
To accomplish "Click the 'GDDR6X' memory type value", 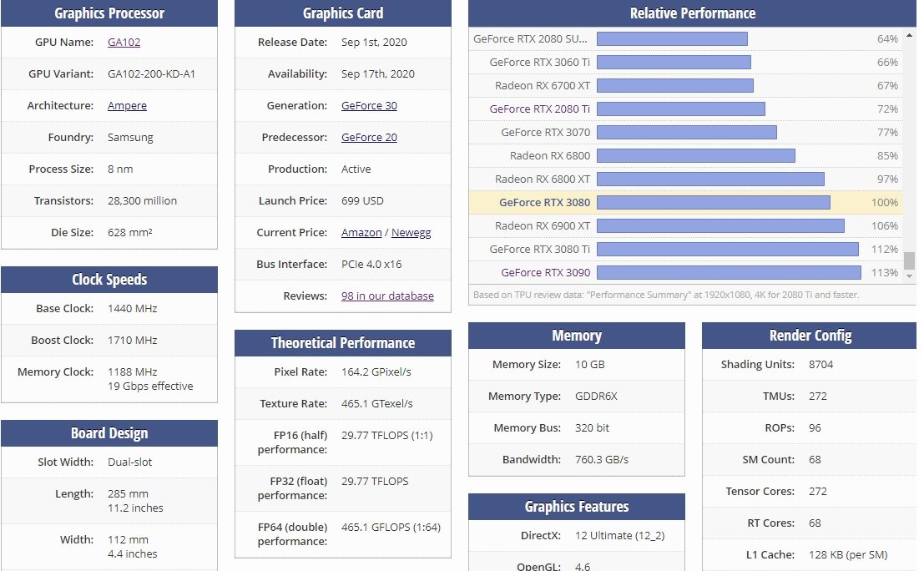I will (x=596, y=396).
